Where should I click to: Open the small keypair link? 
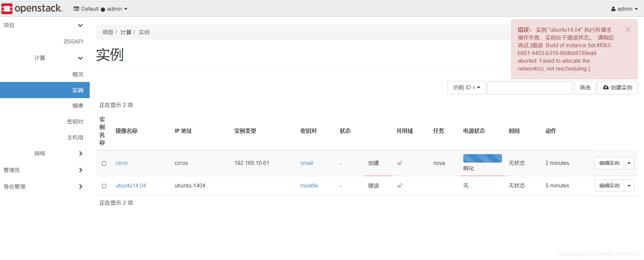(x=306, y=163)
